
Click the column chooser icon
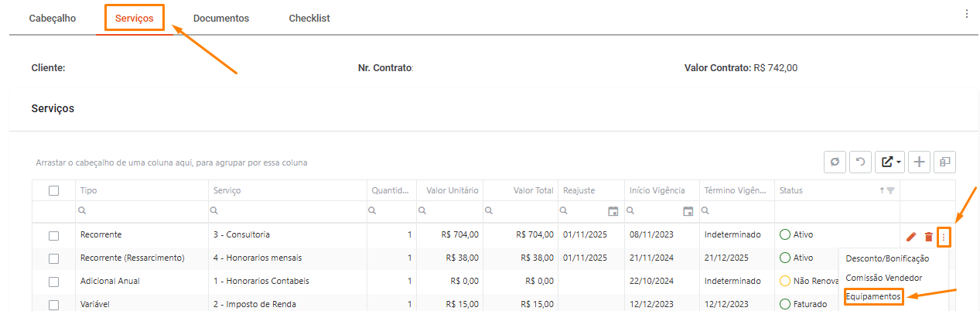[945, 162]
